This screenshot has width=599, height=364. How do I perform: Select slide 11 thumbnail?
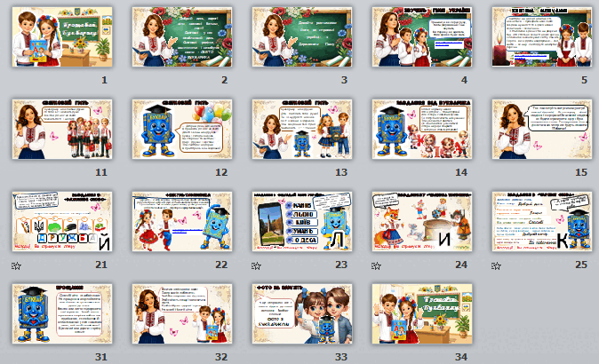(62, 129)
